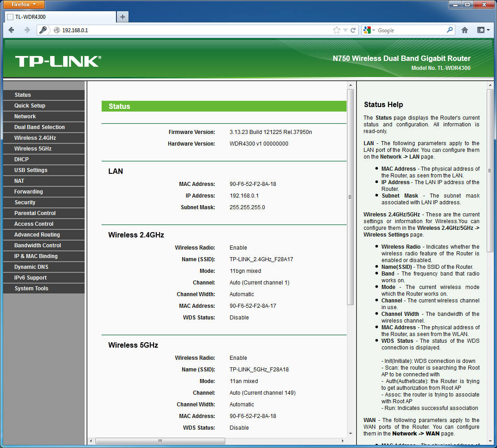497x448 pixels.
Task: Open Parental Control page
Action: coord(44,213)
